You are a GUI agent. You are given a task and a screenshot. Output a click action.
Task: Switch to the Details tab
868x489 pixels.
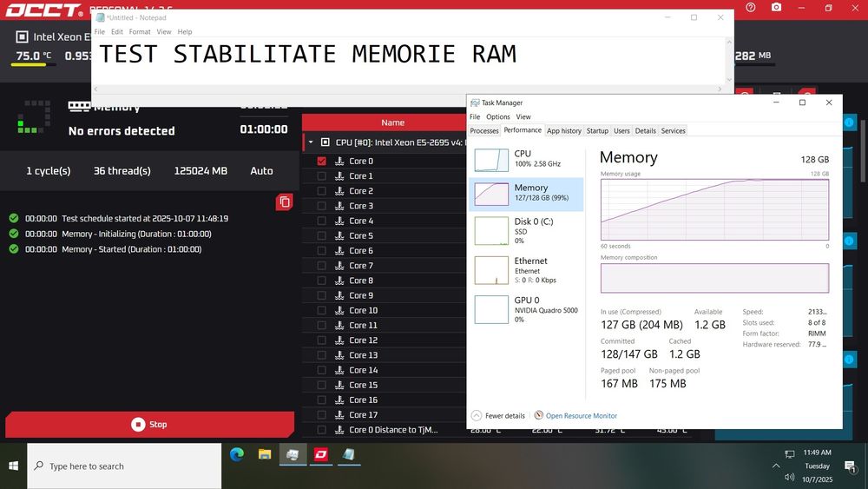(x=646, y=130)
